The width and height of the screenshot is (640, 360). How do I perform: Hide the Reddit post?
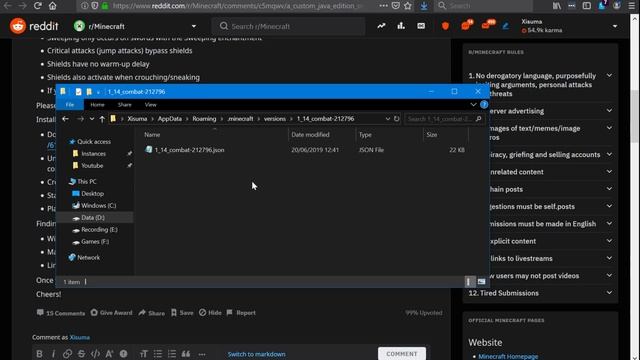(x=210, y=313)
